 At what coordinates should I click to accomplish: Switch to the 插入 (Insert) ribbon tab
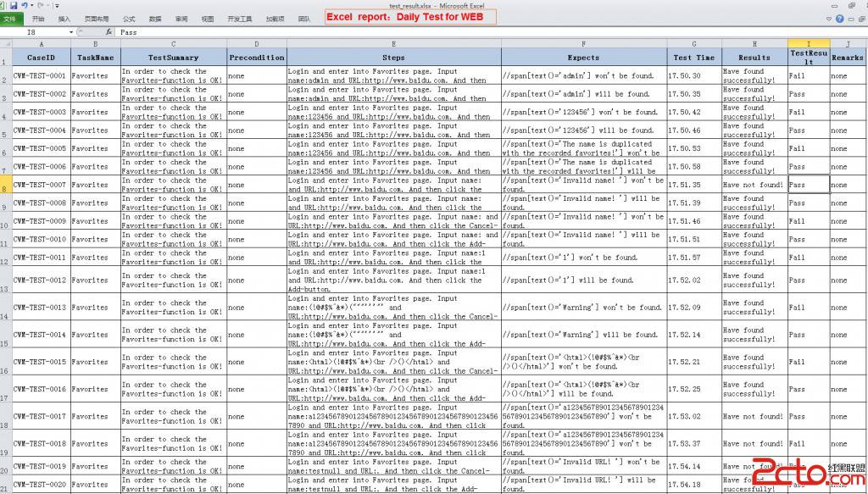(64, 19)
